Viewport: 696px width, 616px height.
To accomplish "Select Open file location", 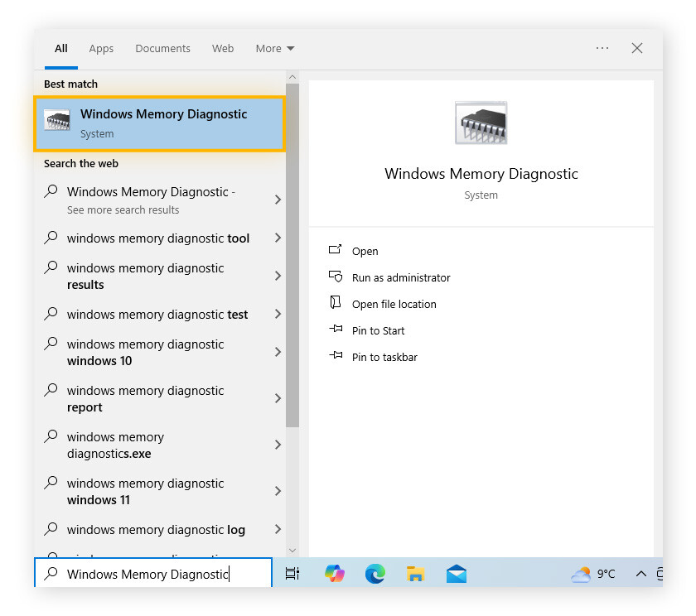I will pos(394,305).
